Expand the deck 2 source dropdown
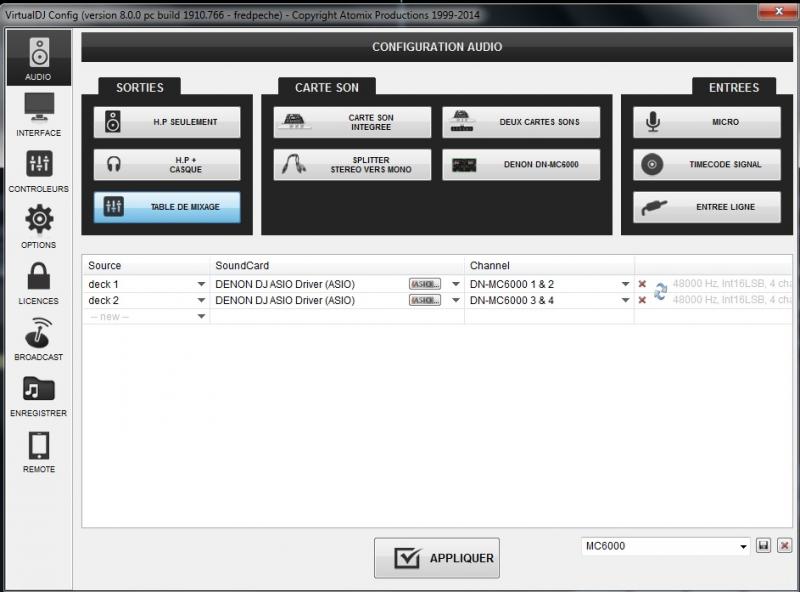The width and height of the screenshot is (800, 592). click(201, 300)
